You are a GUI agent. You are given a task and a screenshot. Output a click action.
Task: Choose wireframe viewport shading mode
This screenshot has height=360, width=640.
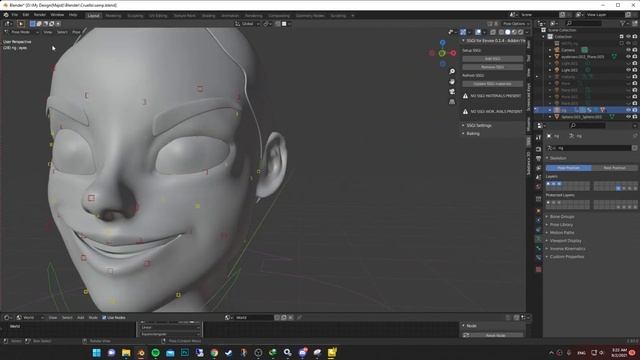coord(501,32)
